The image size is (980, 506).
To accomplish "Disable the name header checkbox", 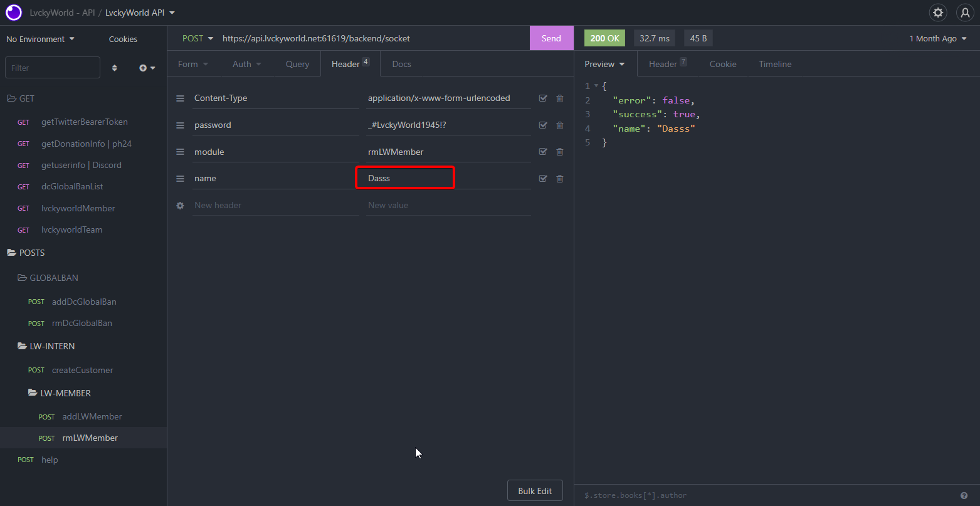I will tap(543, 179).
